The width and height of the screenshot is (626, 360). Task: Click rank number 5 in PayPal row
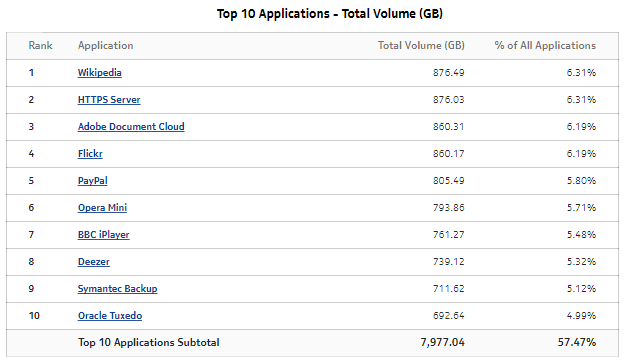[31, 181]
